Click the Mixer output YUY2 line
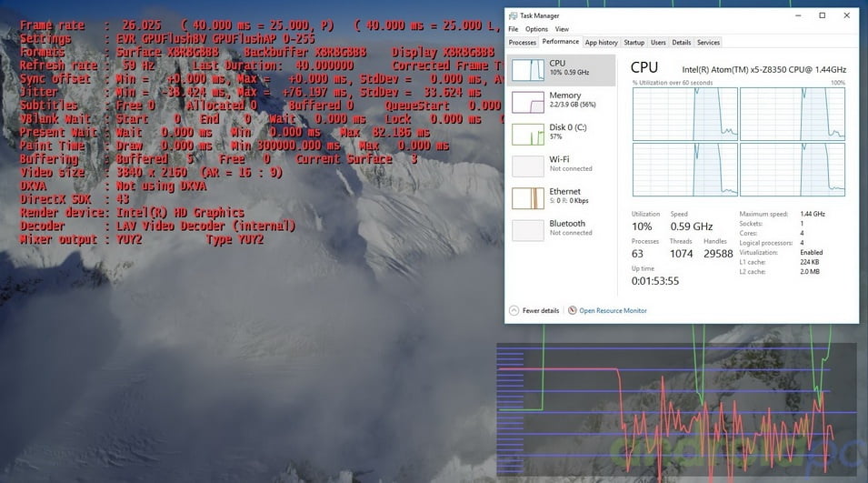 pyautogui.click(x=142, y=239)
